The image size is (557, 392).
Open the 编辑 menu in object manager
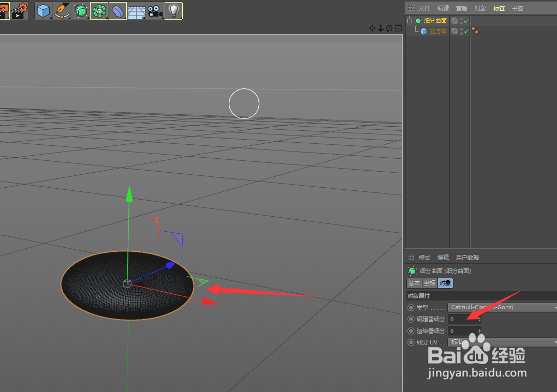[443, 8]
